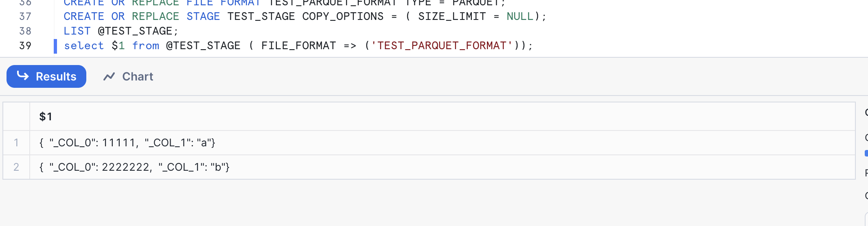Click the select keyword on line 39
Screen dimensions: 868x226
pyautogui.click(x=84, y=46)
